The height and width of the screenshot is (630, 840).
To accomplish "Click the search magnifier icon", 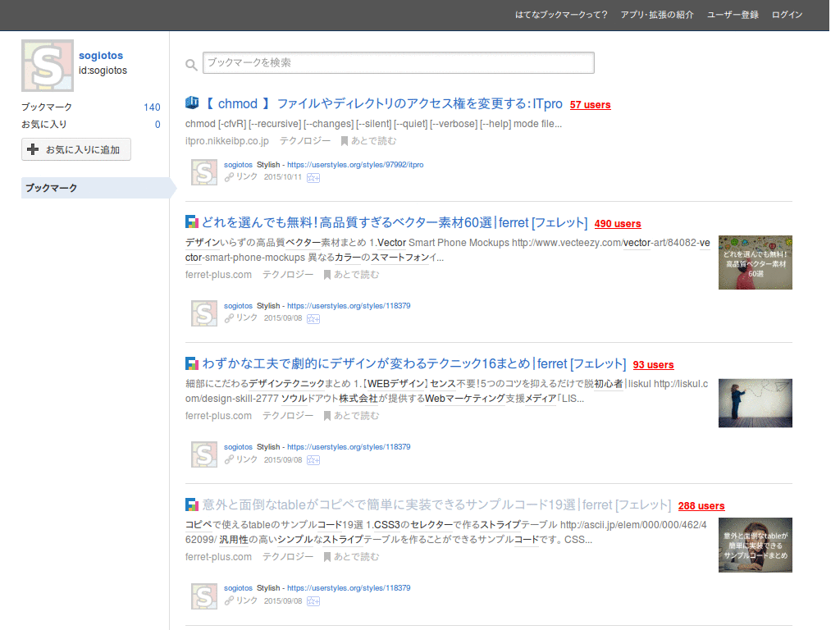I will coord(191,63).
